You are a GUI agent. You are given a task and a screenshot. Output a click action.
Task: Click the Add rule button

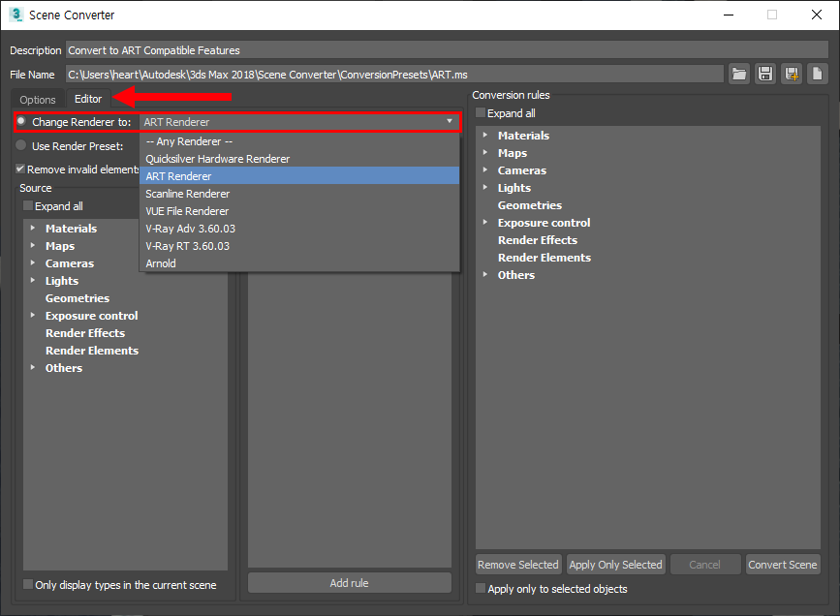pos(350,583)
